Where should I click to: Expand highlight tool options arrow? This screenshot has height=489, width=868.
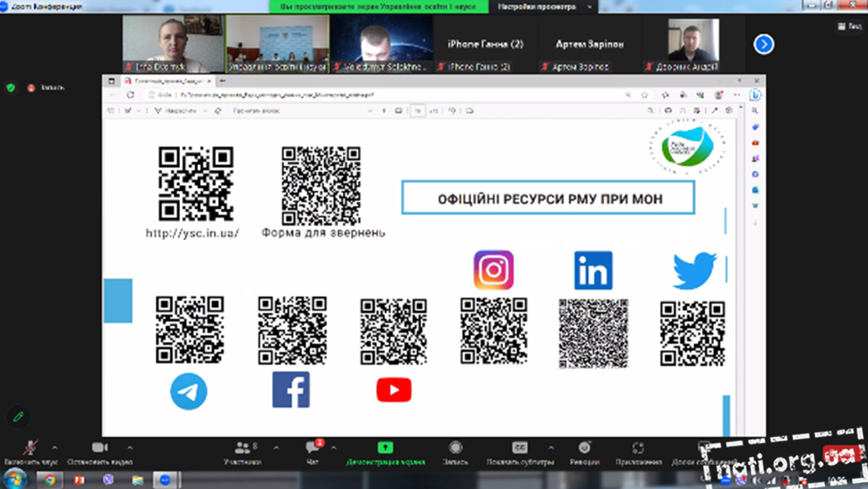pyautogui.click(x=205, y=111)
